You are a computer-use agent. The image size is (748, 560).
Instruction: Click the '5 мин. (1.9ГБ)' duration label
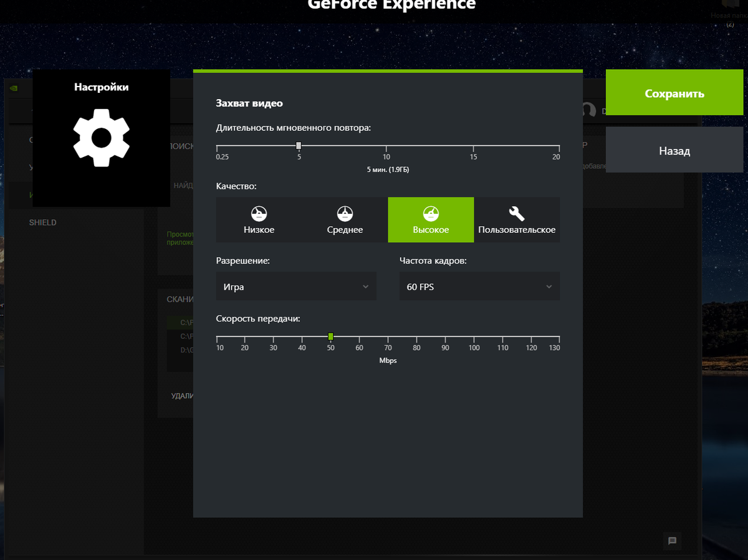pyautogui.click(x=388, y=169)
